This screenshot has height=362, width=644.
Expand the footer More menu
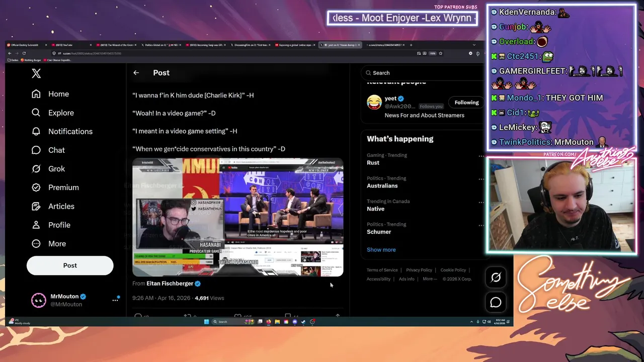430,279
